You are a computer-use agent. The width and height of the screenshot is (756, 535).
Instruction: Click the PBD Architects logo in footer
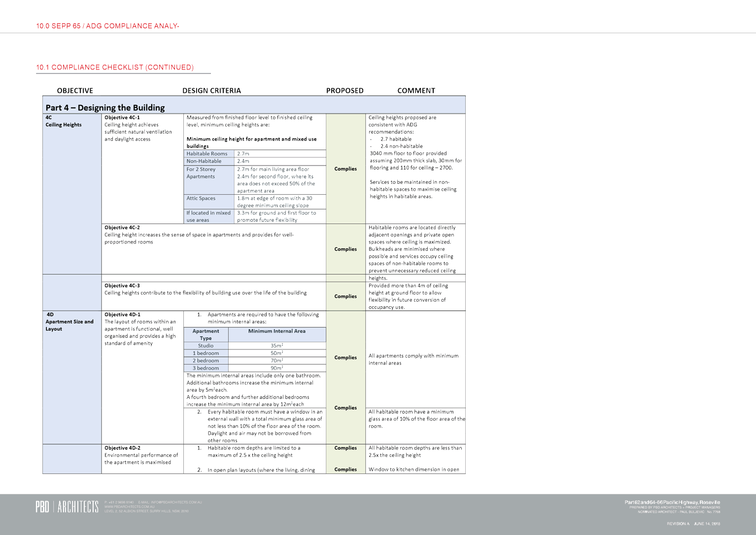click(x=67, y=507)
